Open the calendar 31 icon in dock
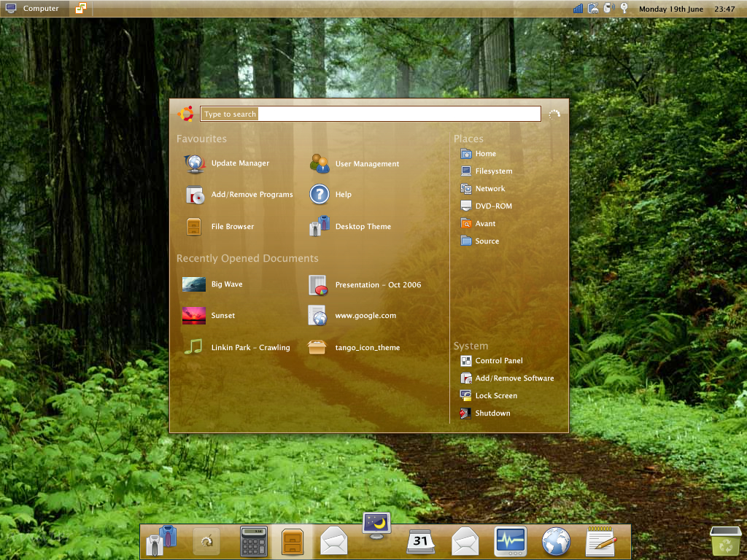This screenshot has width=747, height=560. (x=421, y=542)
